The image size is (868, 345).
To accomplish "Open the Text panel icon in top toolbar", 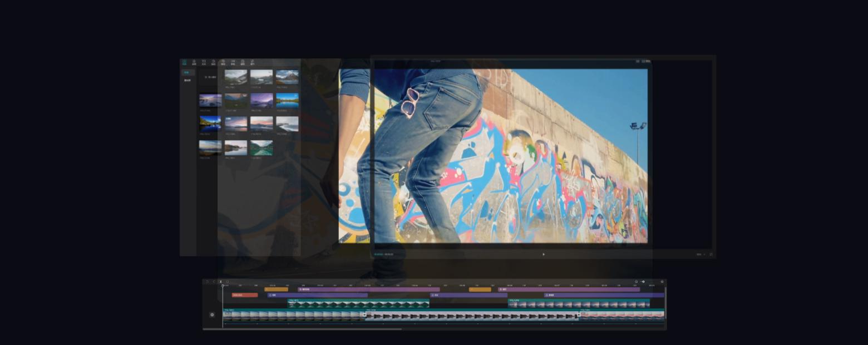I will [x=204, y=62].
